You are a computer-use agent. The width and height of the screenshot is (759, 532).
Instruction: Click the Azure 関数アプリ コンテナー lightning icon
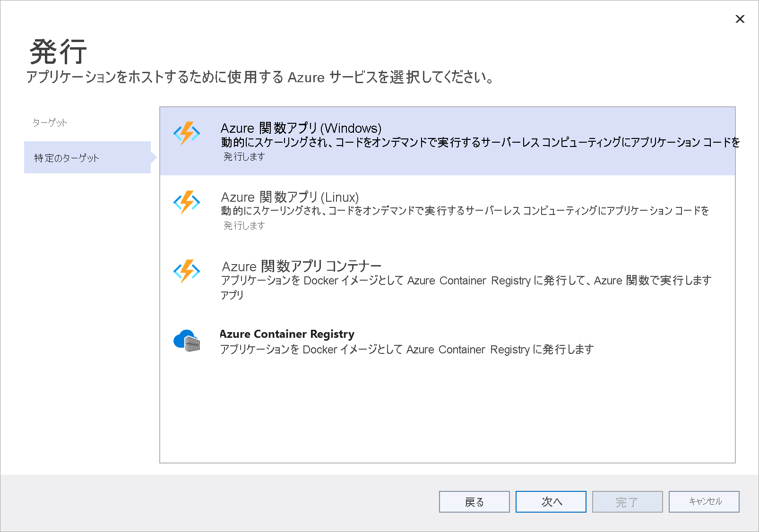[187, 271]
